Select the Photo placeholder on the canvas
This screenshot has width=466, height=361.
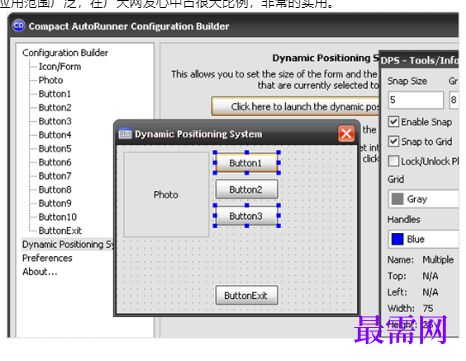[166, 195]
